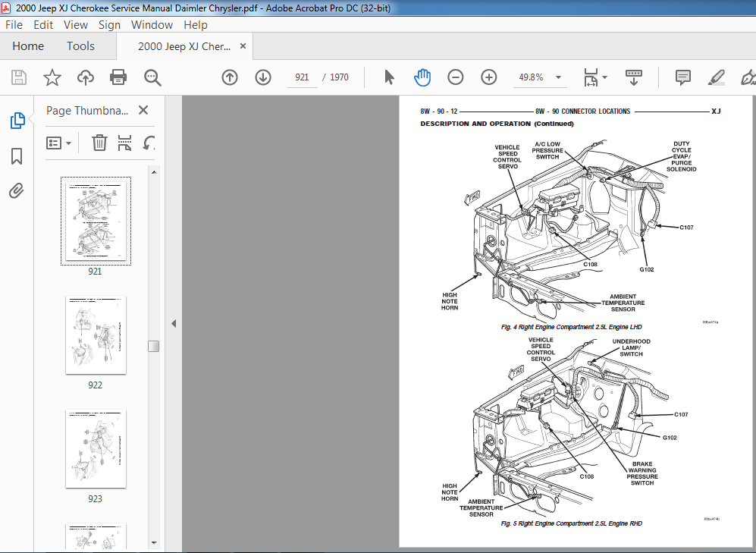Go to previous page with up arrow
This screenshot has height=553, width=756.
coord(230,77)
